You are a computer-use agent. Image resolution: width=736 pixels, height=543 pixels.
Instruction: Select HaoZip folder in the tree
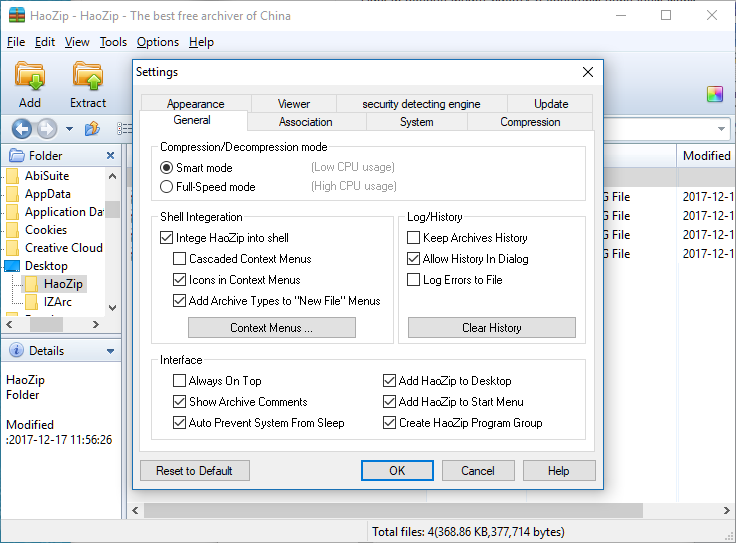[x=63, y=284]
